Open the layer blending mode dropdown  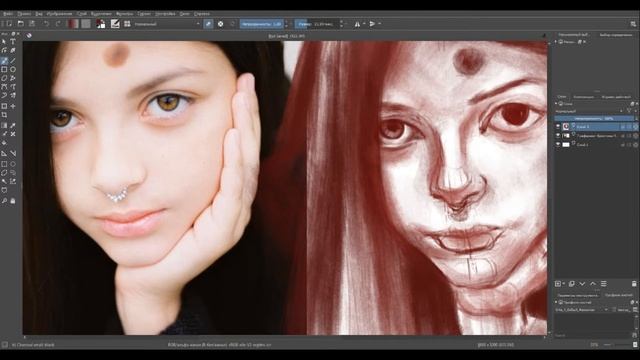589,111
